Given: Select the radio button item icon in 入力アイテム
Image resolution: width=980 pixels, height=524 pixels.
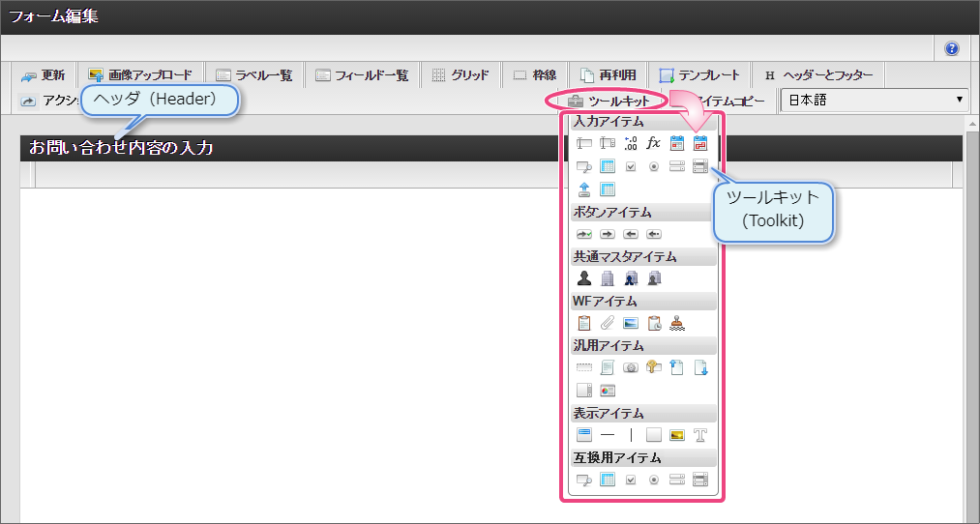Looking at the screenshot, I should [x=654, y=166].
